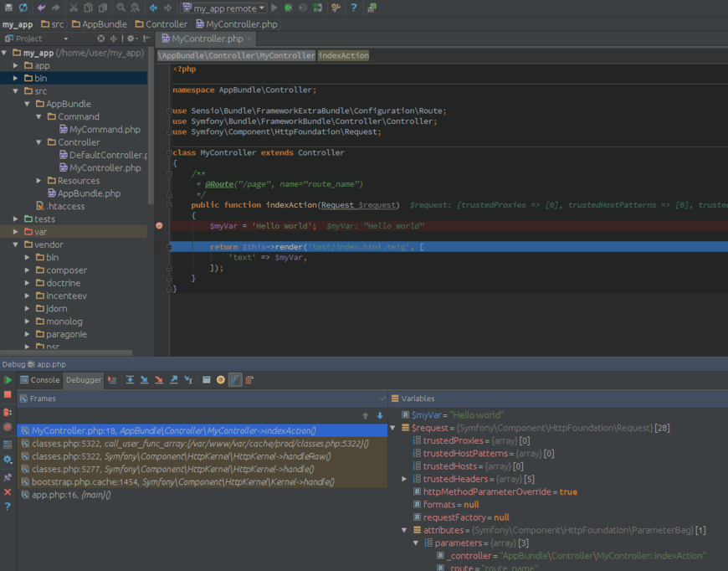Toggle the highlighted debugger toolbar button
This screenshot has height=571, width=728.
[235, 380]
